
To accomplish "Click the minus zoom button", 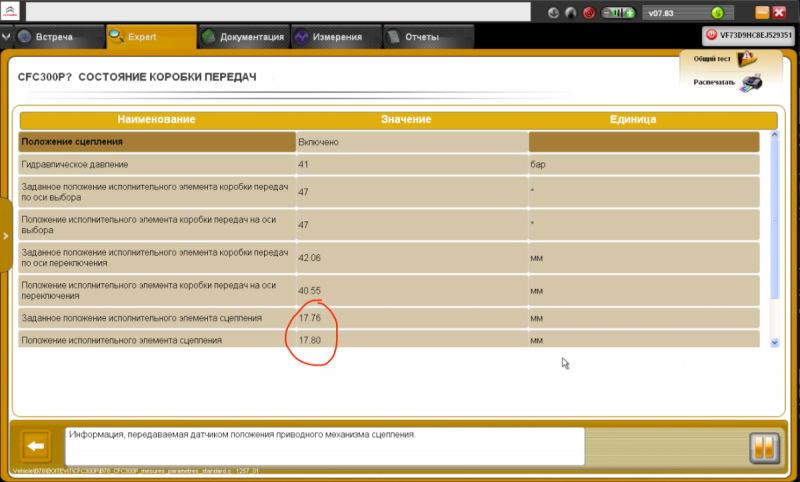I will 607,13.
